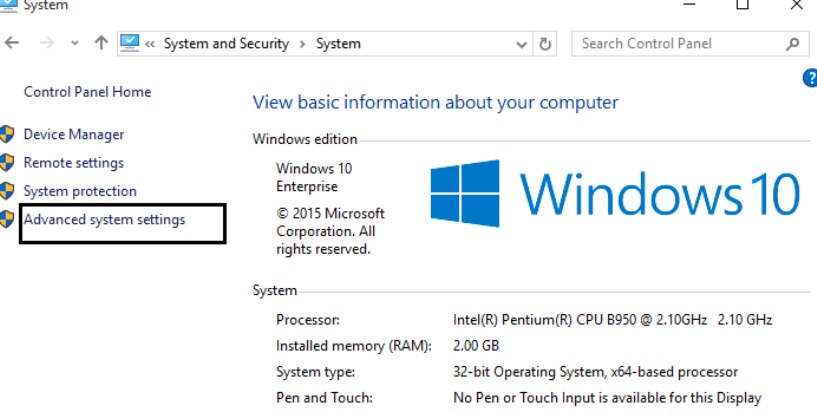Click the double chevron in the breadcrumb

(x=150, y=44)
